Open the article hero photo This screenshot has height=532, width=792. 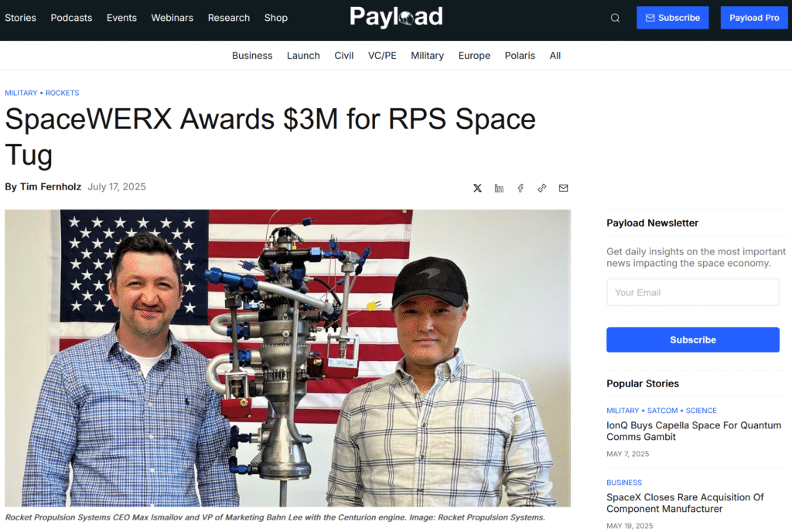[x=288, y=358]
